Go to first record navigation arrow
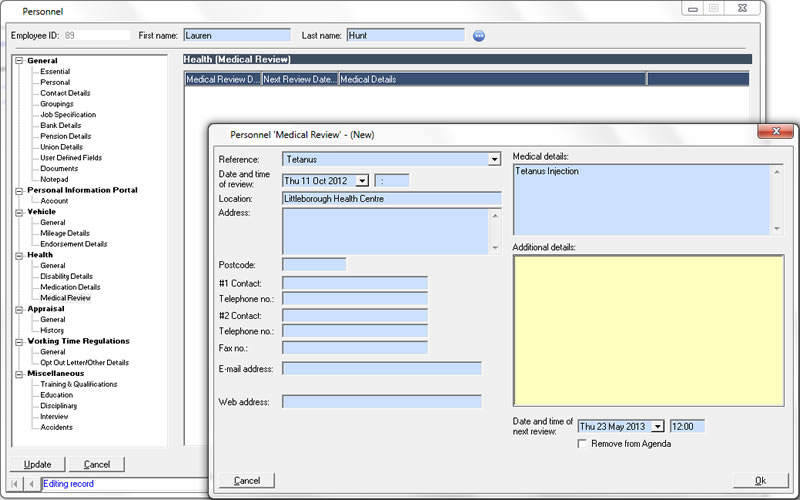 coord(15,484)
